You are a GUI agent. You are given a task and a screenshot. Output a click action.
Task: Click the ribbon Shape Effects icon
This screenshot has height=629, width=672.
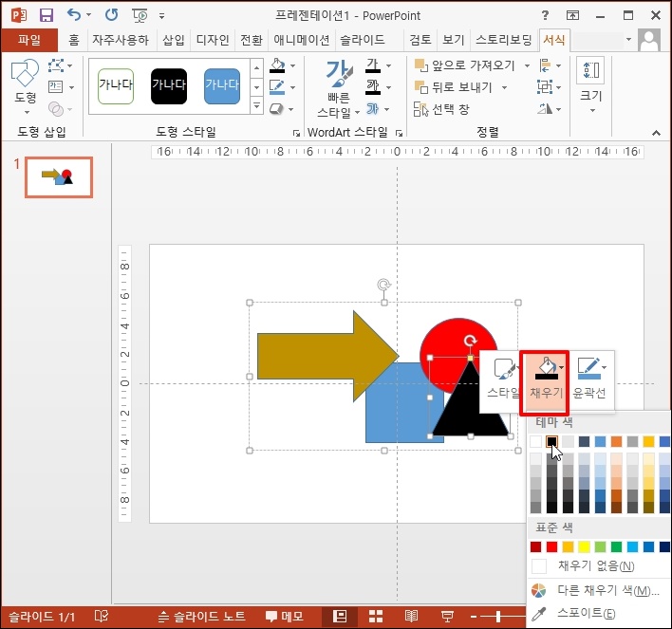tap(276, 109)
